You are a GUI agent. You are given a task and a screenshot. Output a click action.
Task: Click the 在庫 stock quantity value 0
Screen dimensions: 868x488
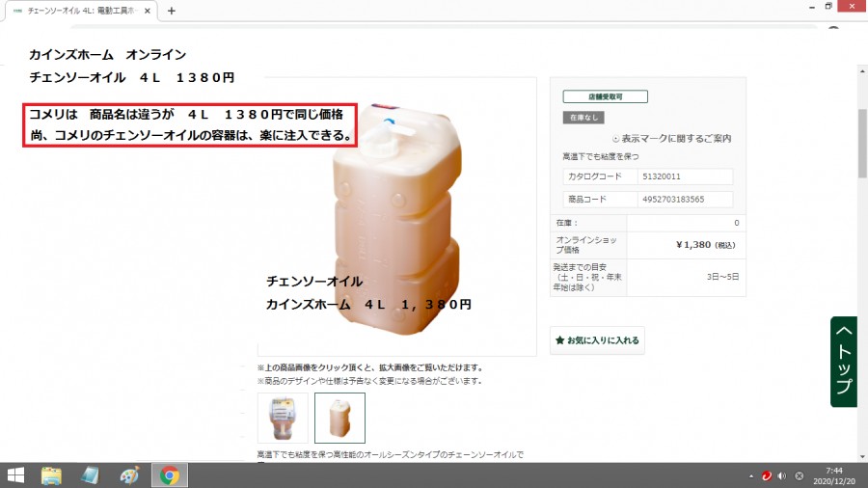pos(736,223)
